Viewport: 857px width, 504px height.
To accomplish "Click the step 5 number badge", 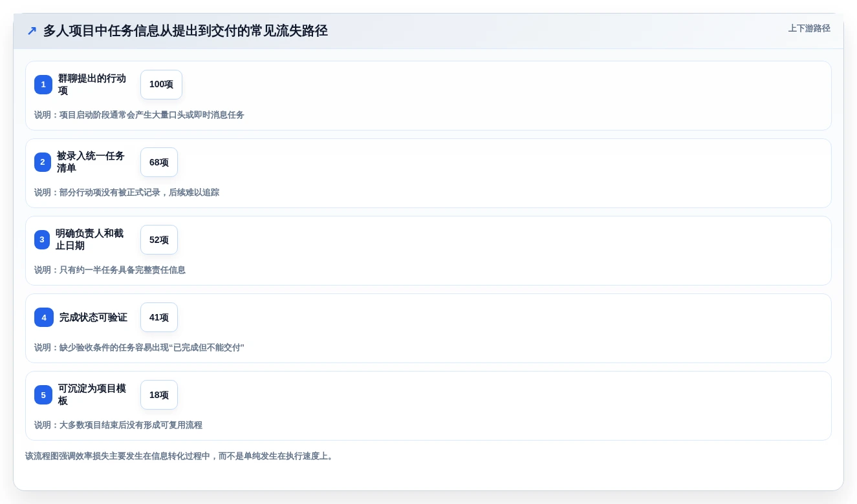I will tap(43, 395).
